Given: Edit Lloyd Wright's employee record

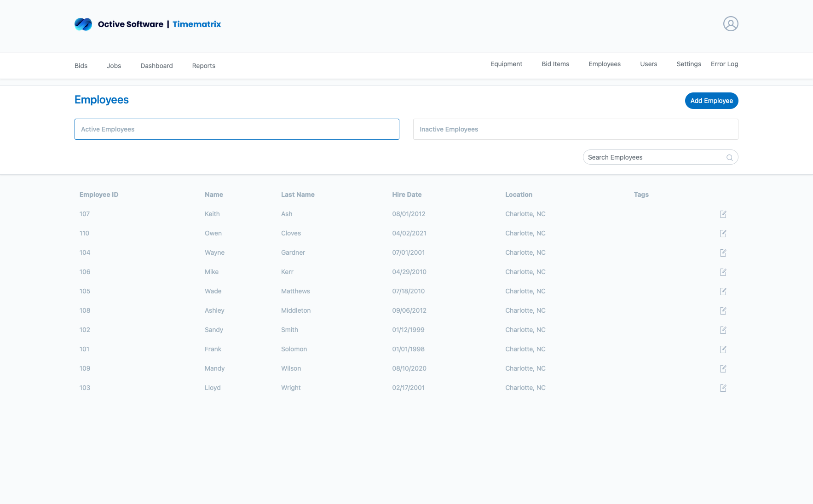Looking at the screenshot, I should tap(723, 388).
